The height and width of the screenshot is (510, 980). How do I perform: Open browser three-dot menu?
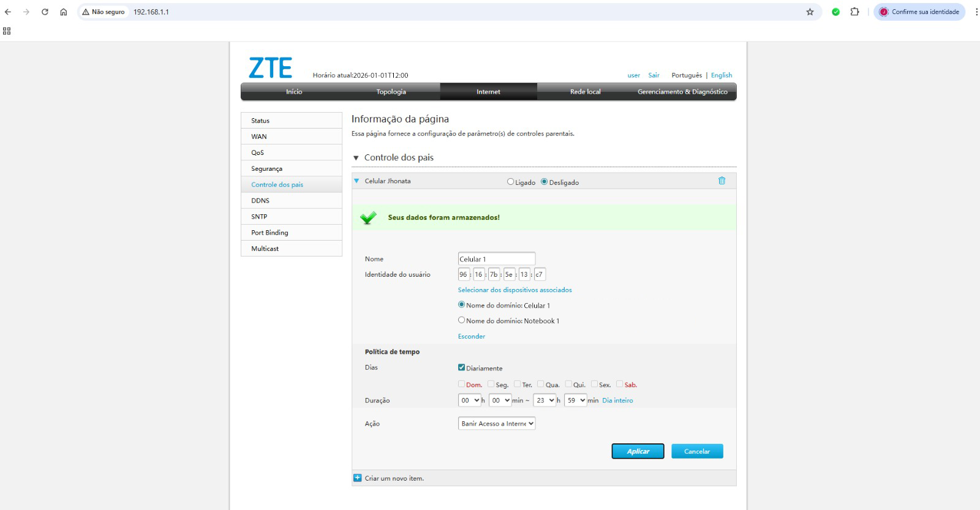pos(976,12)
